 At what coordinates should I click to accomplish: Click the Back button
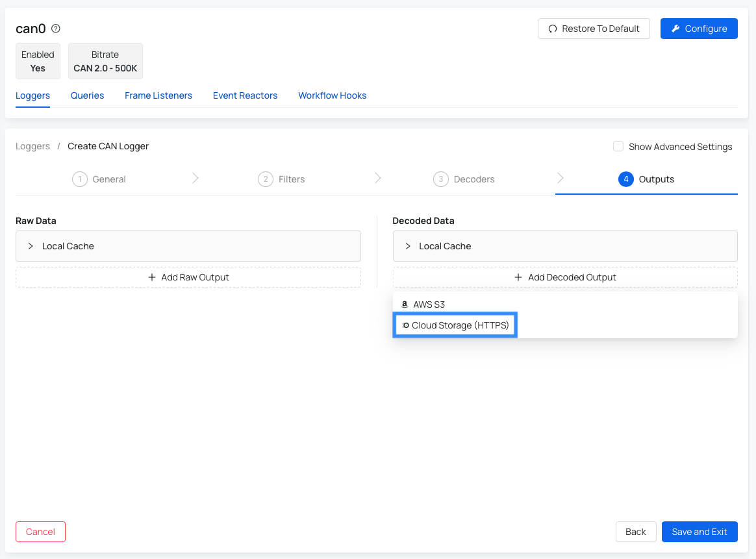635,532
